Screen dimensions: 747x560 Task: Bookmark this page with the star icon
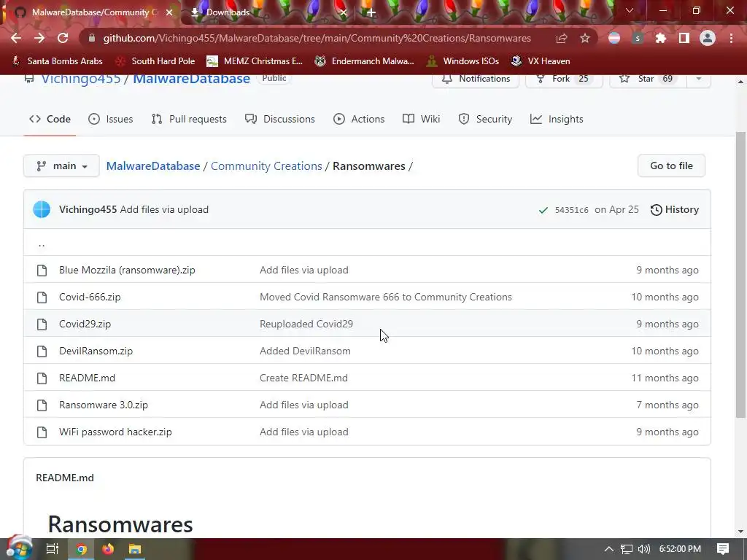tap(585, 38)
